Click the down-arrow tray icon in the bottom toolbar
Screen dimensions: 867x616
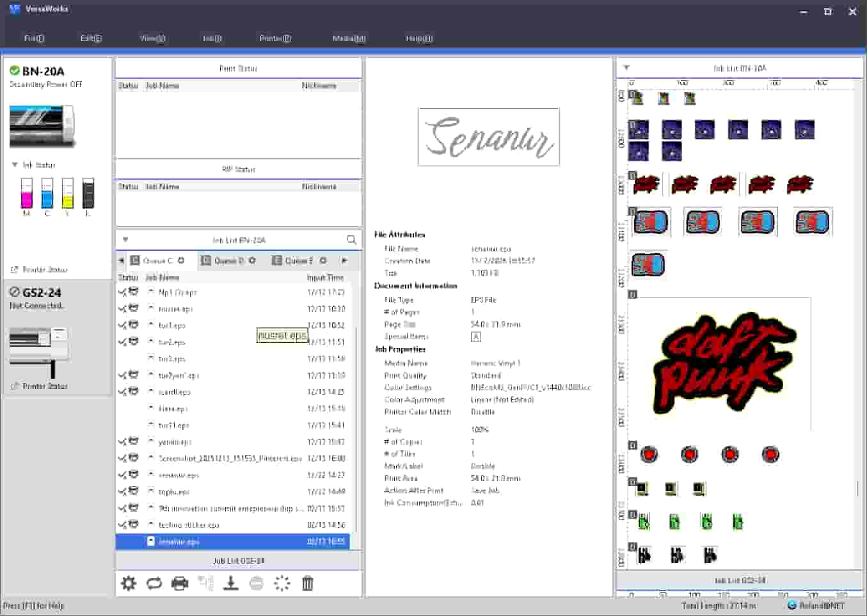[231, 583]
